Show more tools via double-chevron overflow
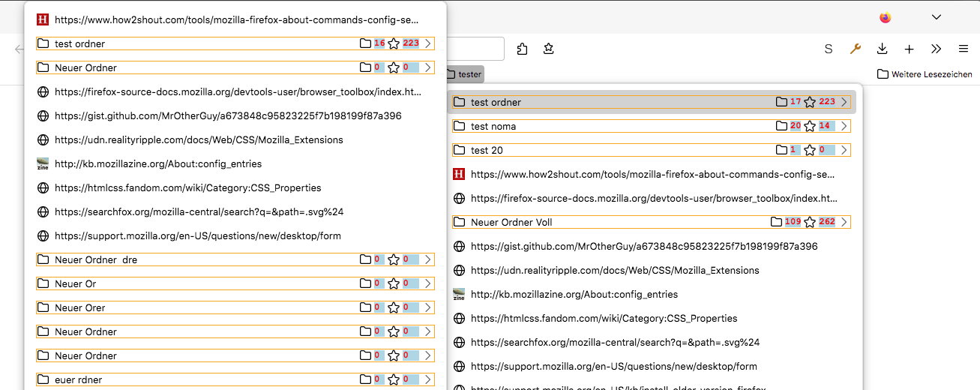Screen dimensions: 980x390 pyautogui.click(x=936, y=49)
